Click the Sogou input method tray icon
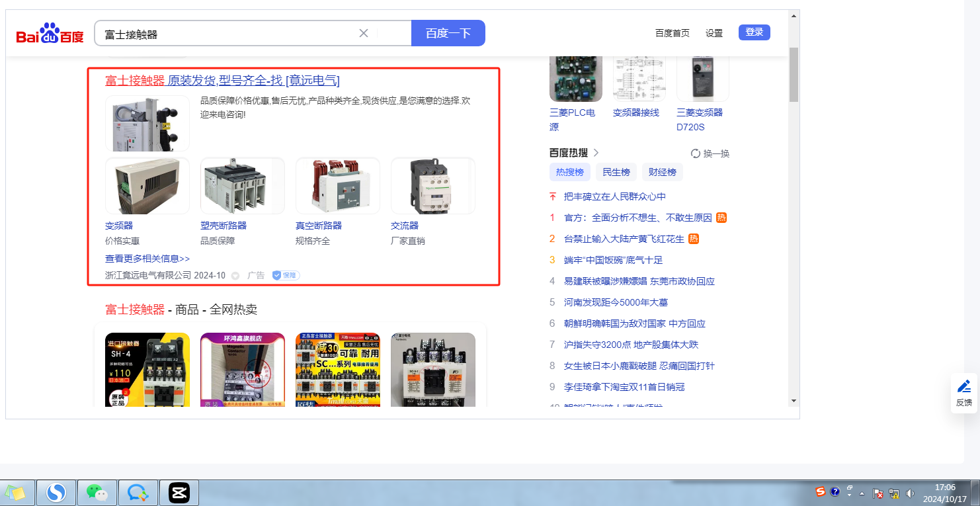Viewport: 980px width, 506px height. (821, 491)
